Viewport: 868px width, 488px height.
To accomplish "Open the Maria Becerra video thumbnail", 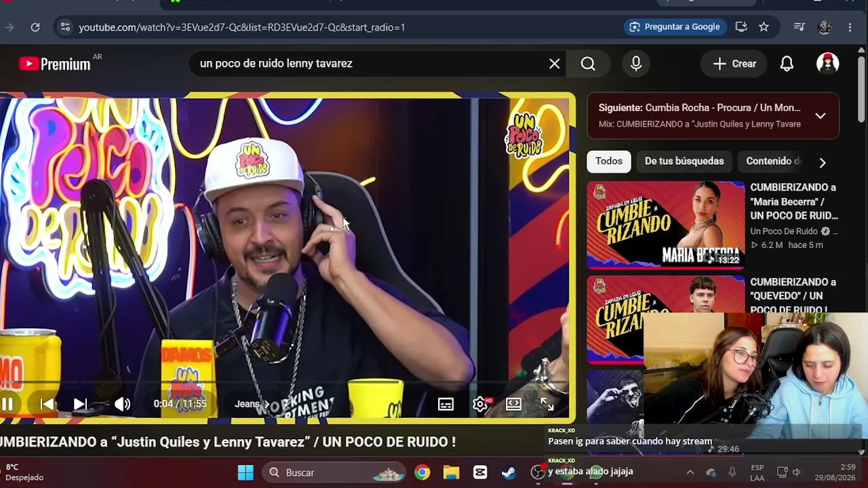I will [x=666, y=225].
